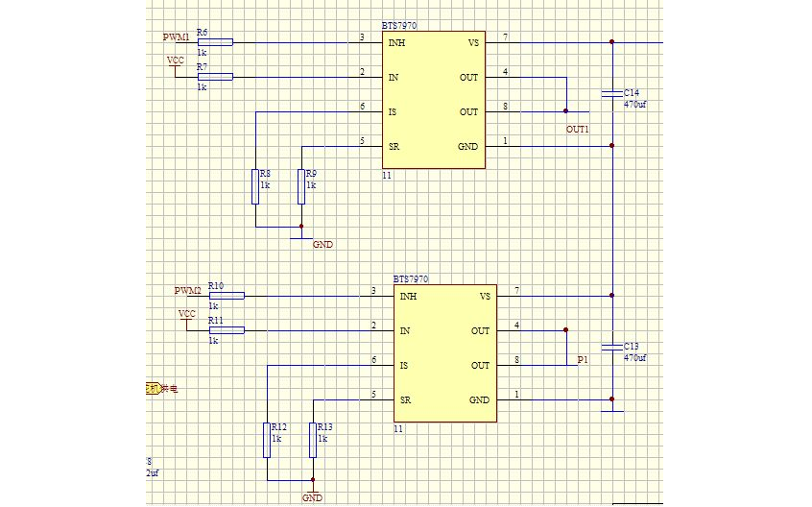The height and width of the screenshot is (507, 812).
Task: Click the IN pin label fed by R7
Action: point(394,78)
